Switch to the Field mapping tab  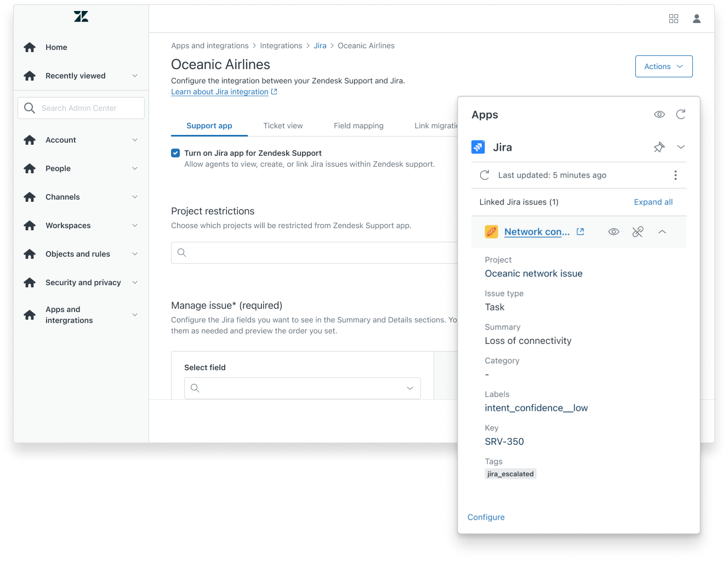coord(359,126)
